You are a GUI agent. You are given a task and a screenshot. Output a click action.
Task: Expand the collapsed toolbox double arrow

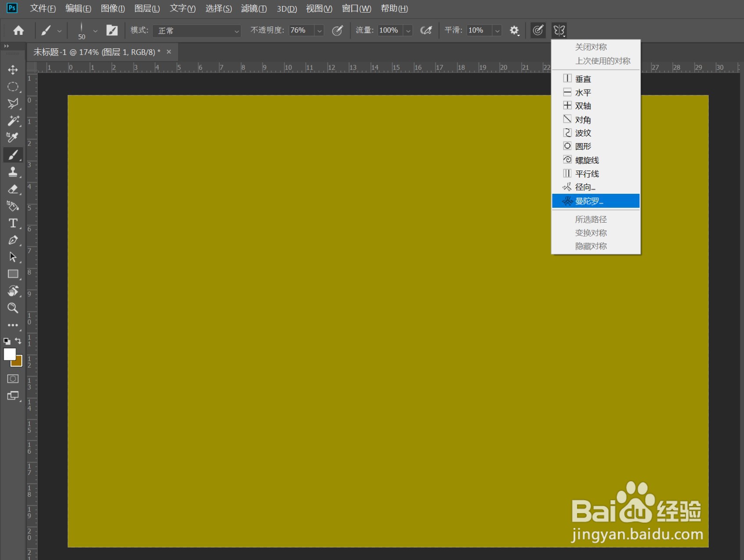tap(7, 46)
